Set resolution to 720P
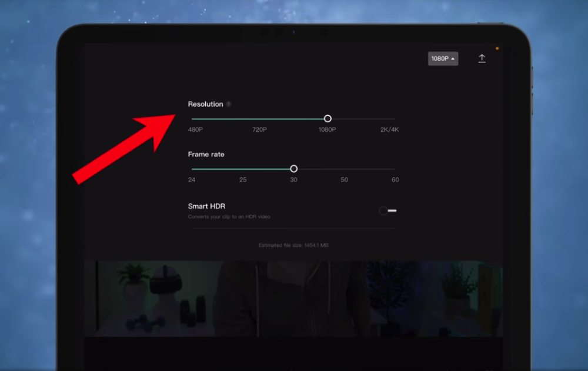This screenshot has height=371, width=588. coord(259,129)
